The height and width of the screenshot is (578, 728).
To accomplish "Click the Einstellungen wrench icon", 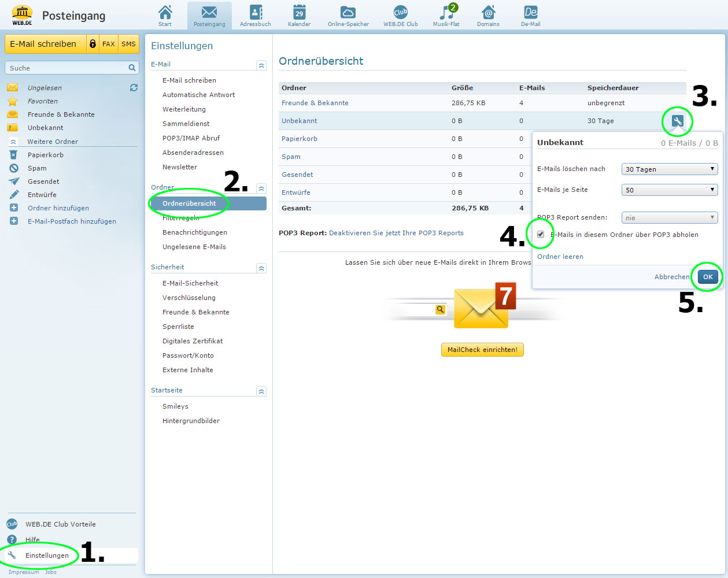I will 12,555.
